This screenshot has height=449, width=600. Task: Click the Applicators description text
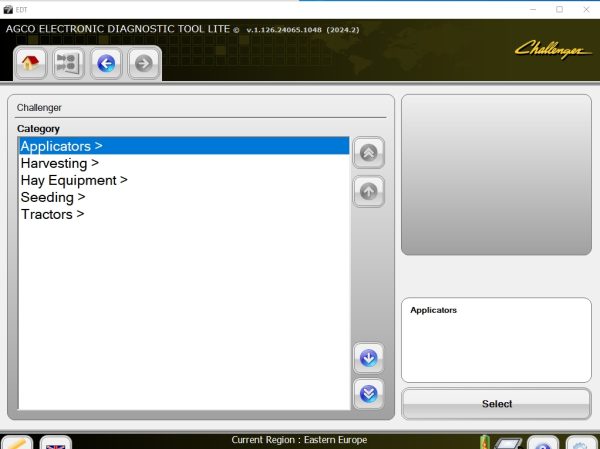(x=434, y=310)
